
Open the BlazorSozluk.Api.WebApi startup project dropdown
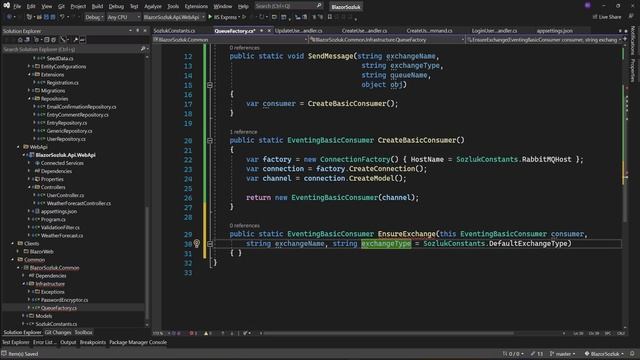click(x=174, y=17)
